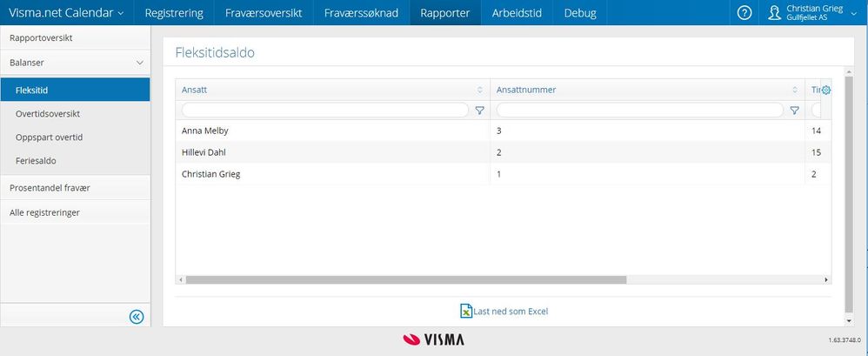Click the Excel file icon

coord(466,311)
